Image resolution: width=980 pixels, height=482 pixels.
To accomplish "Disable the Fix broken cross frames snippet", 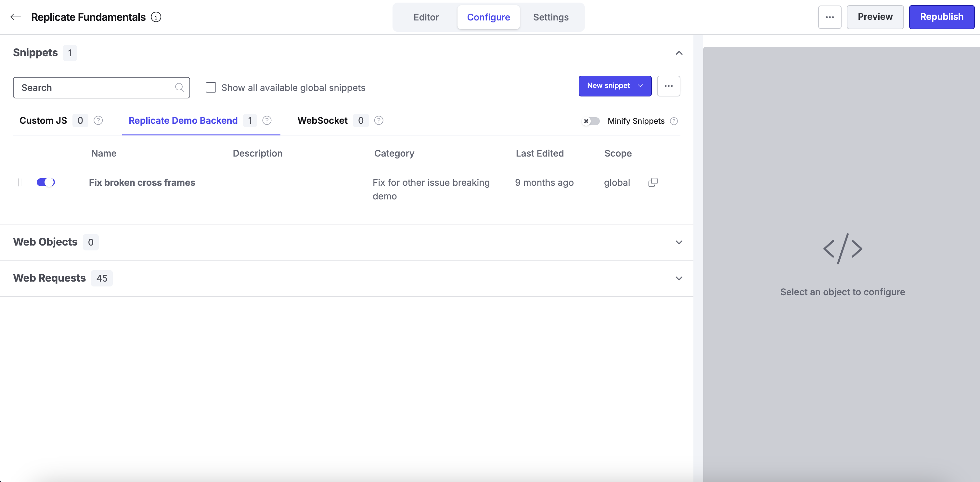I will [45, 183].
